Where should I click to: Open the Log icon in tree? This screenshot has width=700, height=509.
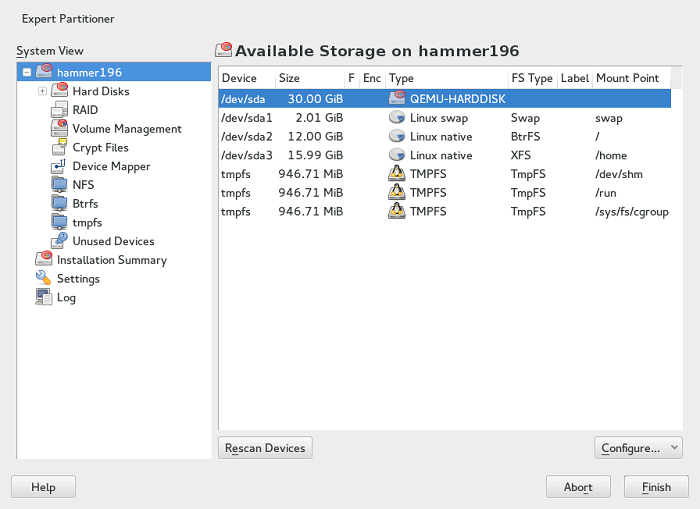coord(43,297)
